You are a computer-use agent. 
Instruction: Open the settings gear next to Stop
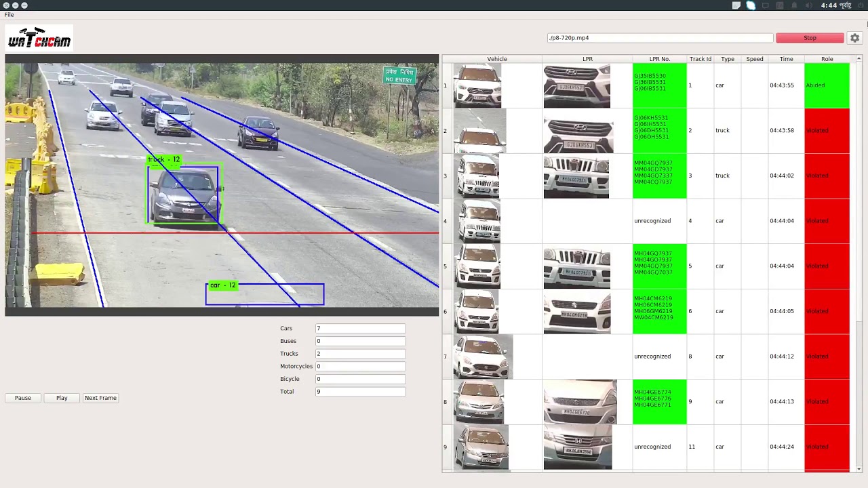(854, 38)
